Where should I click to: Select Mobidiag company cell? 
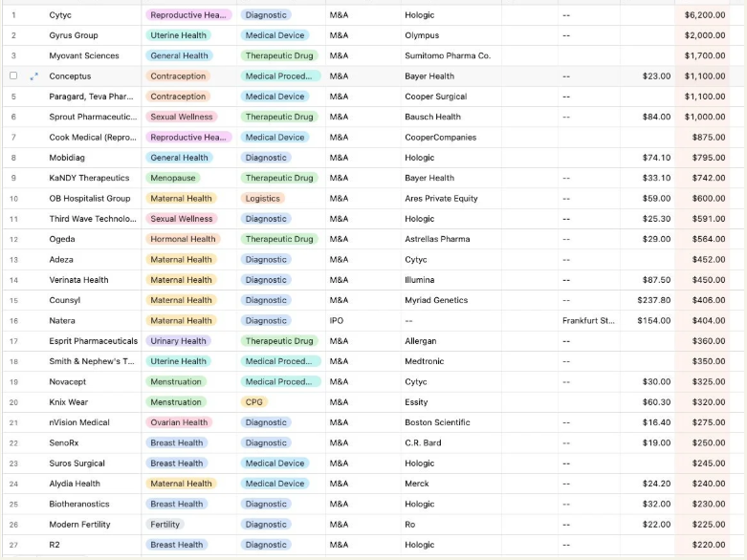point(67,158)
